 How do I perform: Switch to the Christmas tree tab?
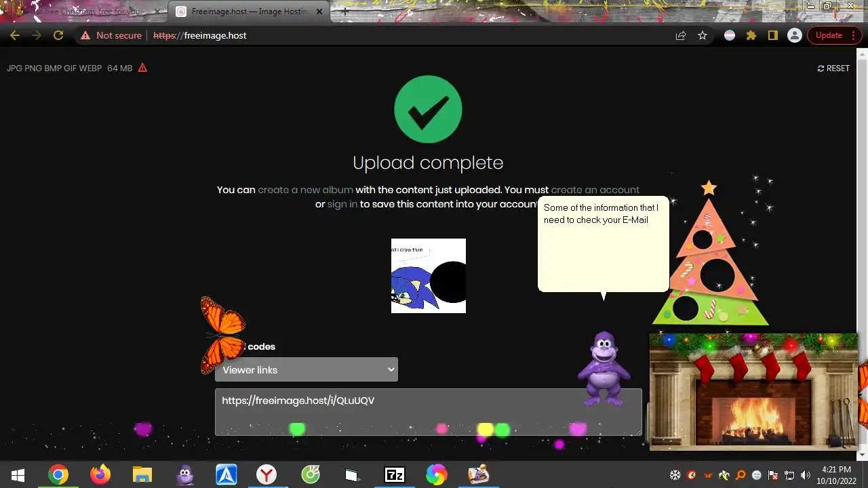pyautogui.click(x=85, y=12)
